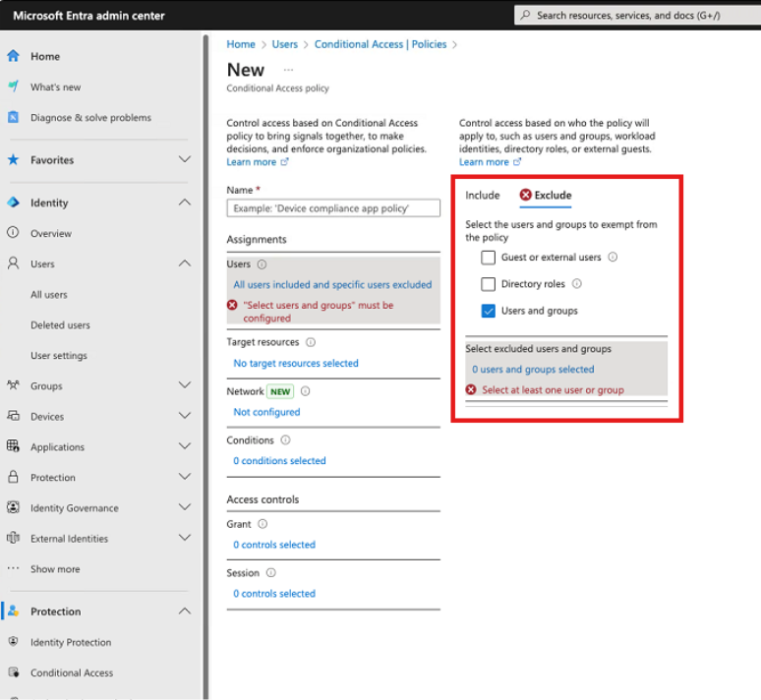
Task: Click Diagnose & solve problems icon
Action: 14,117
